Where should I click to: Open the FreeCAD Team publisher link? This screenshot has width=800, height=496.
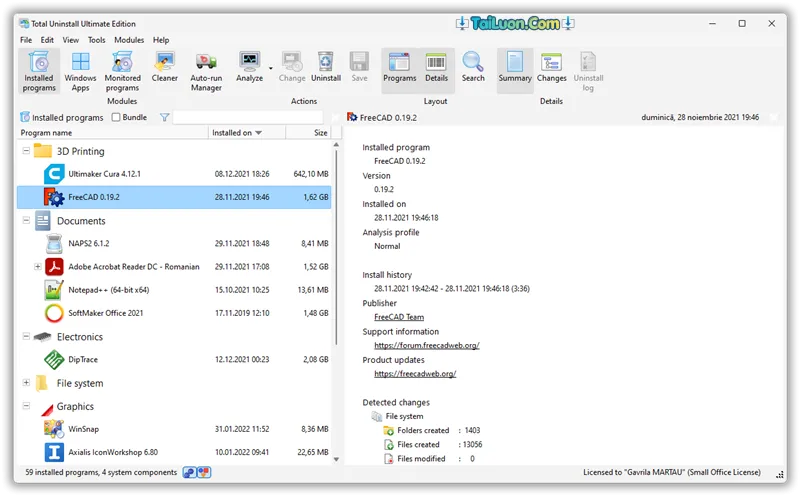click(x=399, y=317)
